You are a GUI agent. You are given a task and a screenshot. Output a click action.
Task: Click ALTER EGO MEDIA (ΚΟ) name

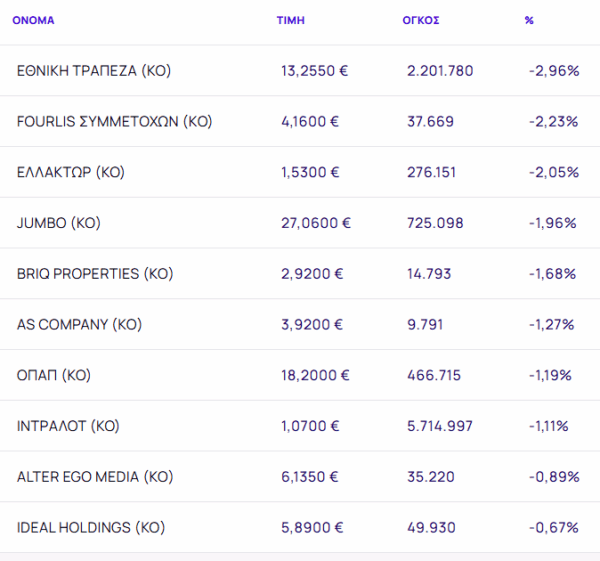point(95,477)
